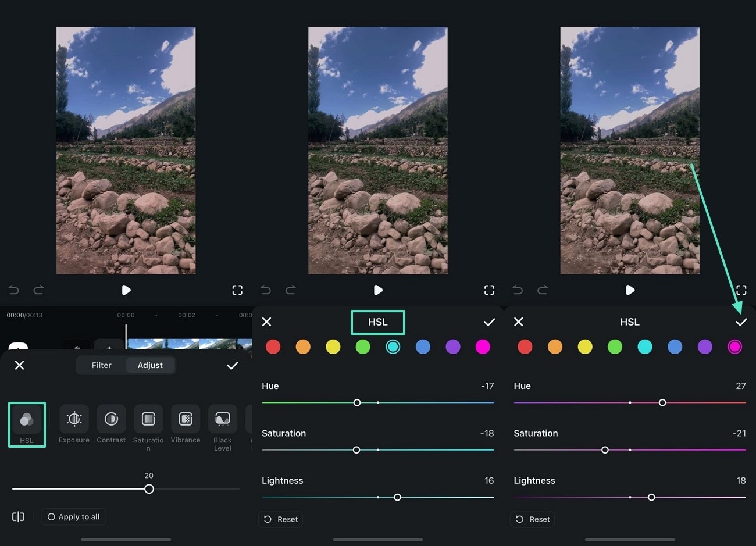Viewport: 756px width, 546px height.
Task: Confirm HSL changes with right panel checkmark
Action: tap(741, 322)
